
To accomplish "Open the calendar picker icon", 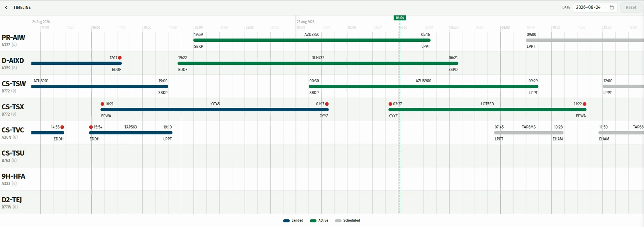I will (x=612, y=7).
